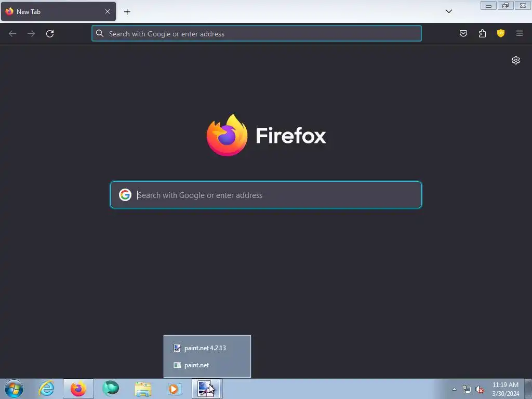The image size is (532, 399).
Task: Click the yellow shield extension icon
Action: click(501, 33)
